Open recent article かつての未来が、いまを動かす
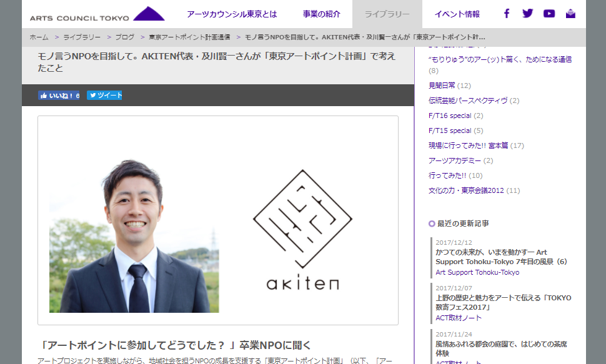 coord(501,257)
